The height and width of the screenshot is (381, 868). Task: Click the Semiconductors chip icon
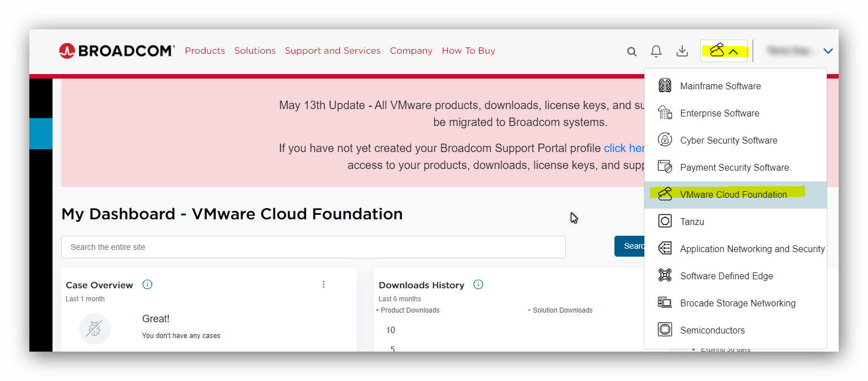click(665, 330)
